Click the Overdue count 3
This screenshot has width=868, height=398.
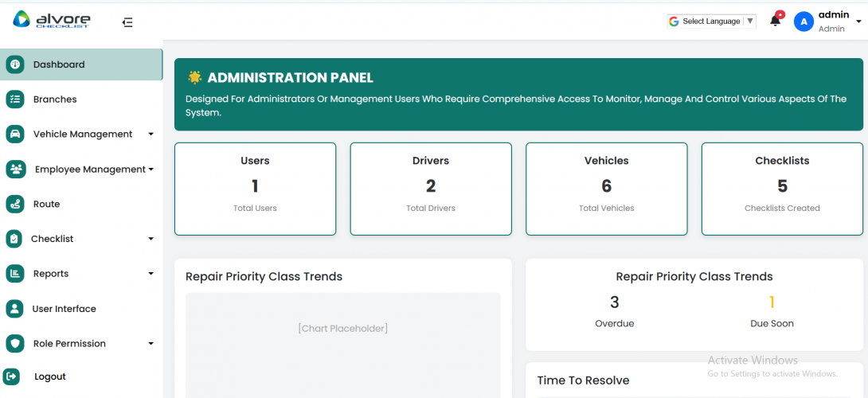pos(615,302)
